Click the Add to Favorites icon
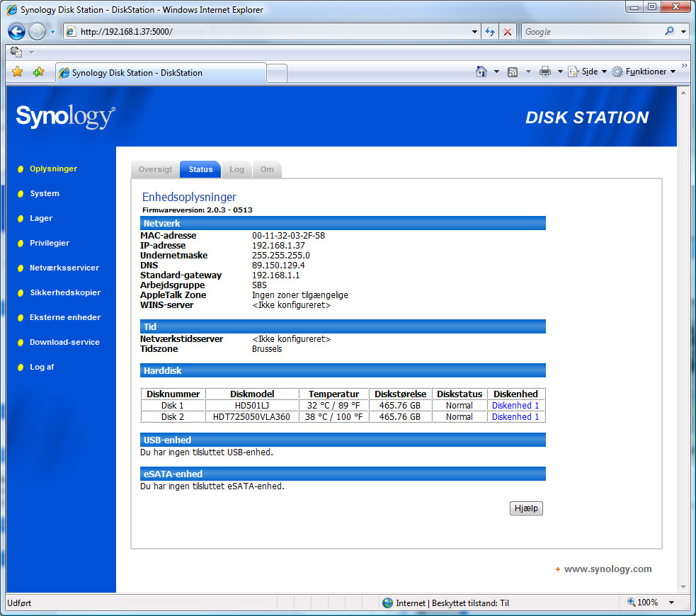Viewport: 696px width, 616px height. (38, 72)
